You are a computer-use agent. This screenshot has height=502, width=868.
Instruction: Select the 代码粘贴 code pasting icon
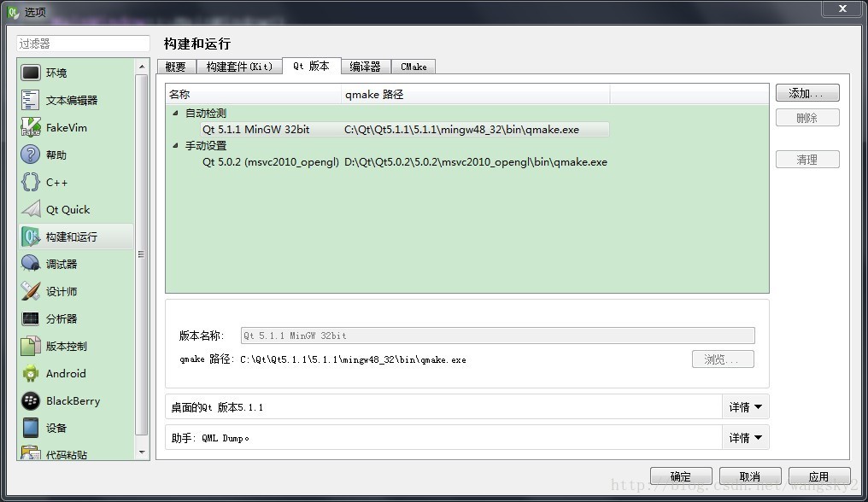click(x=31, y=452)
